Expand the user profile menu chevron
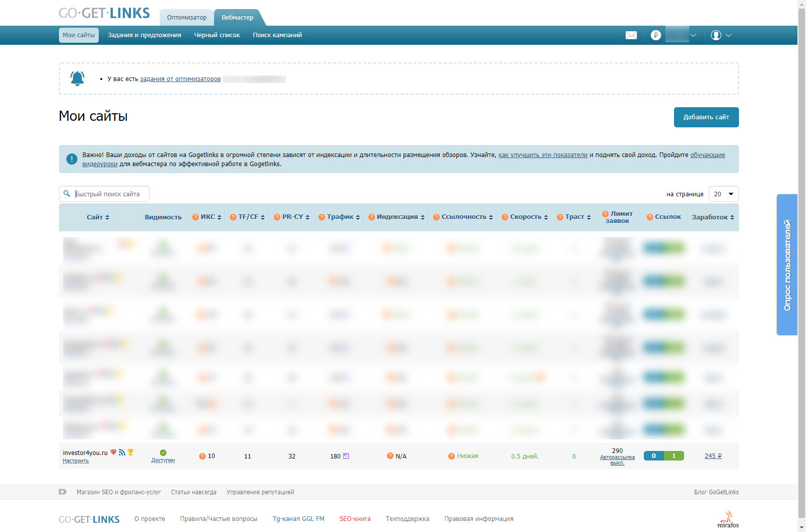Viewport: 806px width, 532px height. (x=728, y=35)
